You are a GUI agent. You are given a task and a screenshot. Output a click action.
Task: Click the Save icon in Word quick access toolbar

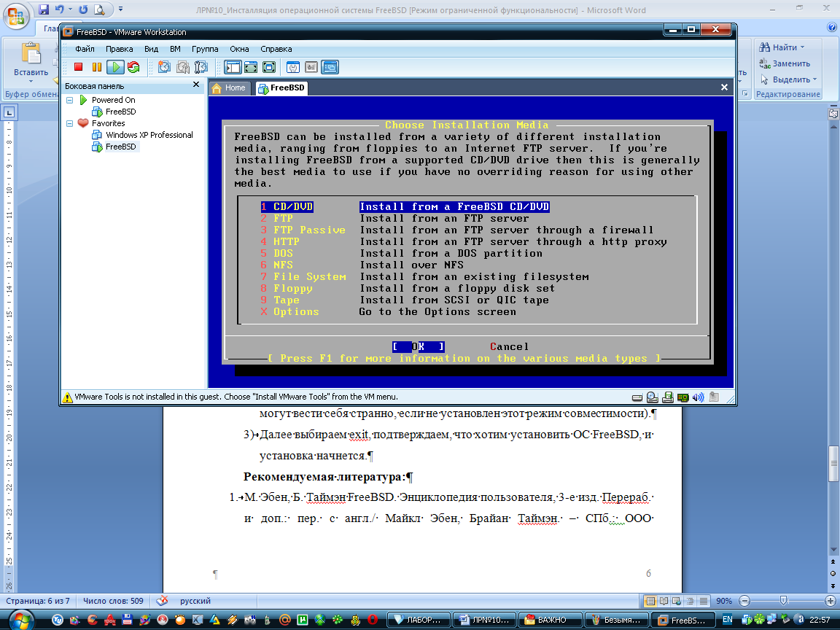44,9
